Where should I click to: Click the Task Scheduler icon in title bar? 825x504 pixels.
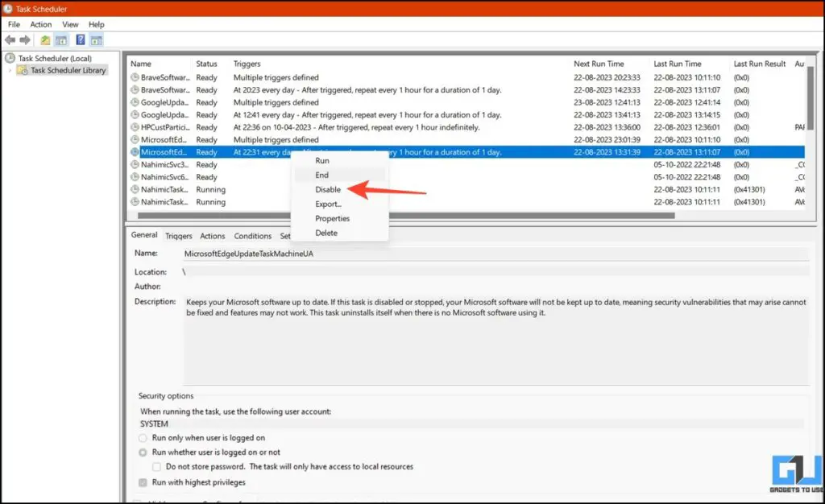click(6, 7)
